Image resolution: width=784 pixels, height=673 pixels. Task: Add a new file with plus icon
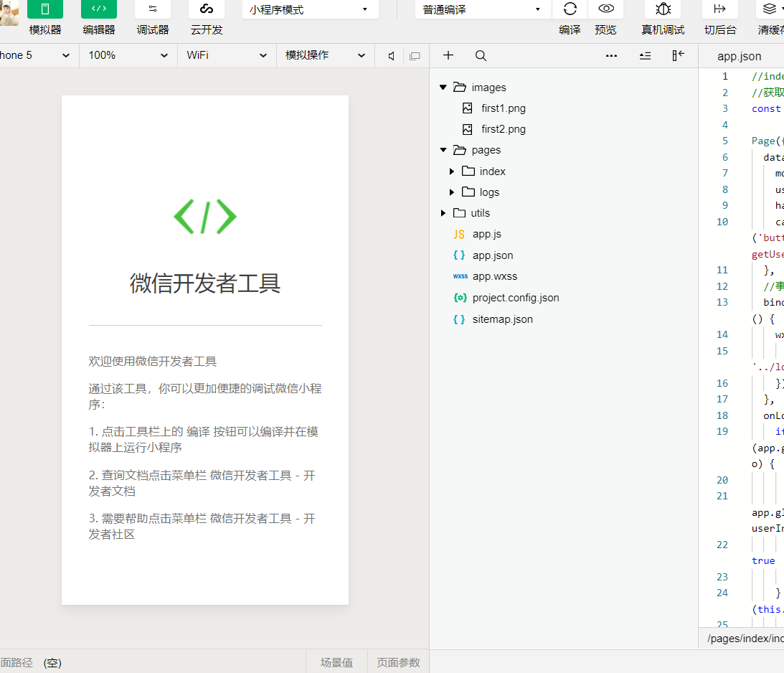coord(448,55)
